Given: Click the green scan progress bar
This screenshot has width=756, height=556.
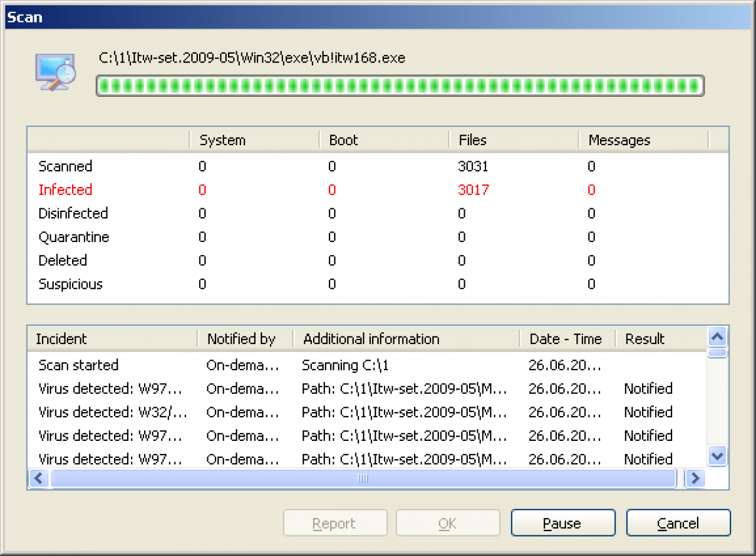Looking at the screenshot, I should pyautogui.click(x=400, y=86).
